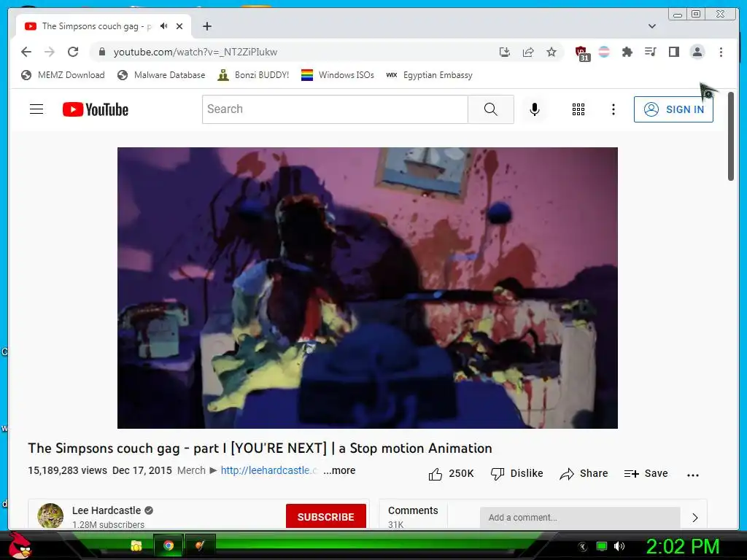Open the Chrome profile avatar
Viewport: 747px width, 560px height.
tap(697, 52)
